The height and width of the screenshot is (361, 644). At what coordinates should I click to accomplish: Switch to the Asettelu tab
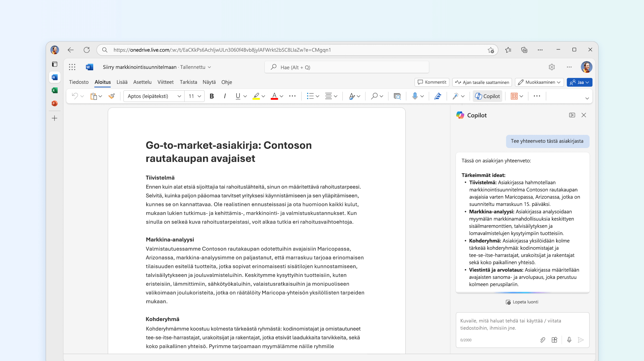(x=142, y=82)
